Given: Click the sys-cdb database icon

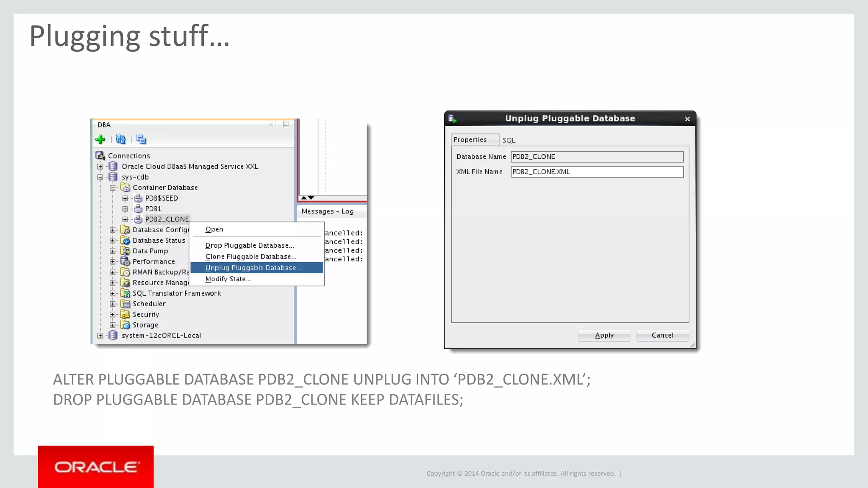Looking at the screenshot, I should point(113,177).
